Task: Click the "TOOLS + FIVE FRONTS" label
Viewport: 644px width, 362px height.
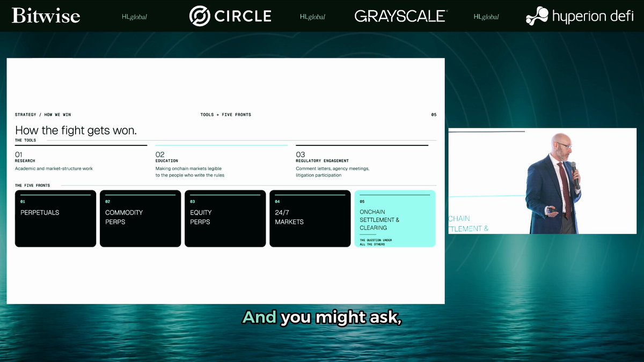Action: [x=225, y=115]
